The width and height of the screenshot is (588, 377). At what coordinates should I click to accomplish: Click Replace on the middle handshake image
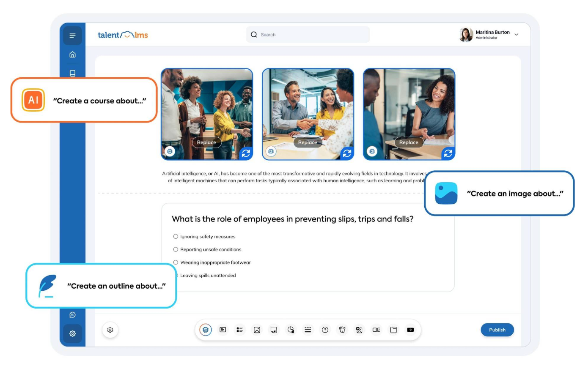click(x=308, y=142)
